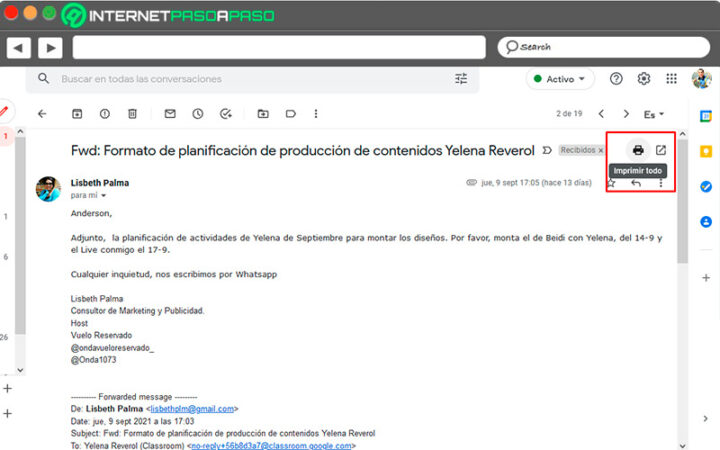This screenshot has height=450, width=720.
Task: Collapse the side panel arrow
Action: tap(706, 419)
